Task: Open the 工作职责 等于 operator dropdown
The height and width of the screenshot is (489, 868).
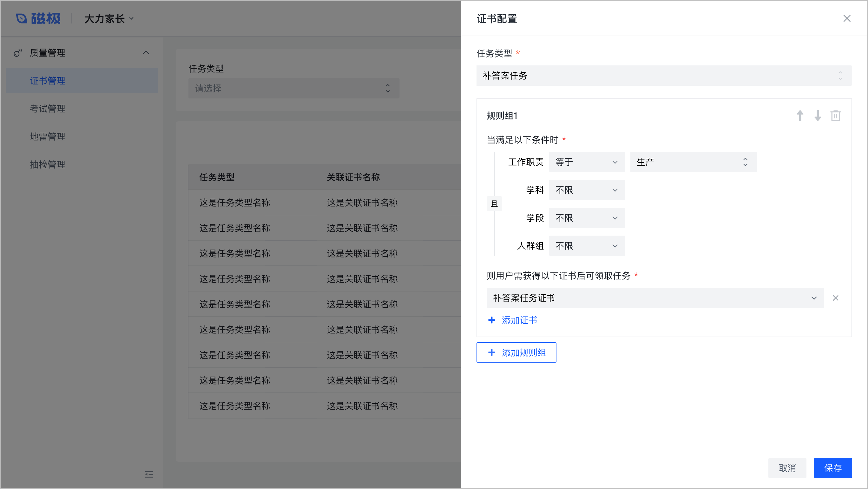Action: click(586, 162)
